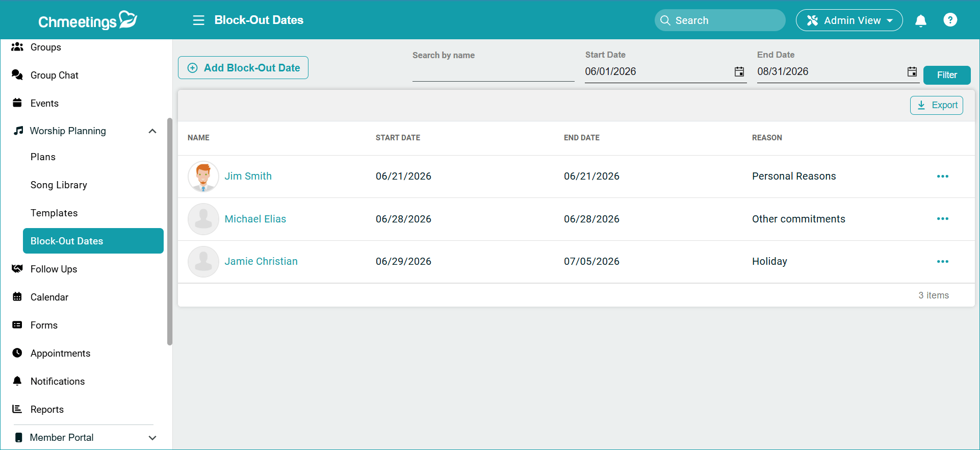
Task: Open Jim Smith's profile link
Action: [x=248, y=176]
